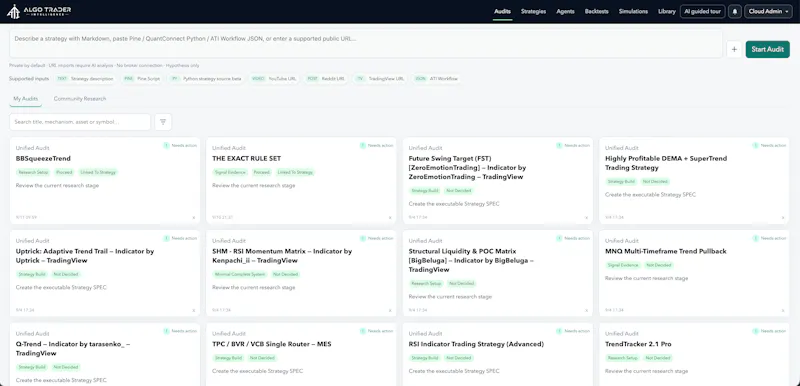Viewport: 800px width, 386px height.
Task: Click Needs action badge on SHM RSI Momentum card
Action: pos(377,238)
